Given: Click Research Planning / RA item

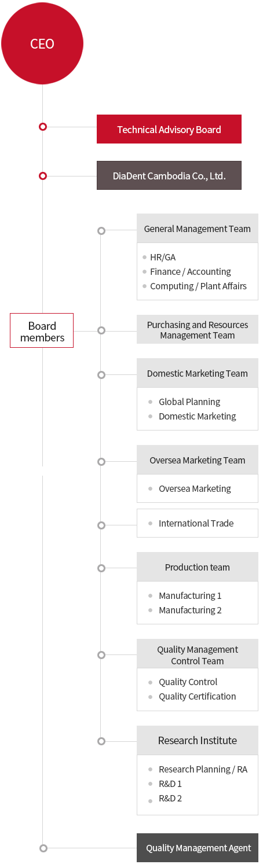Looking at the screenshot, I should point(203,769).
